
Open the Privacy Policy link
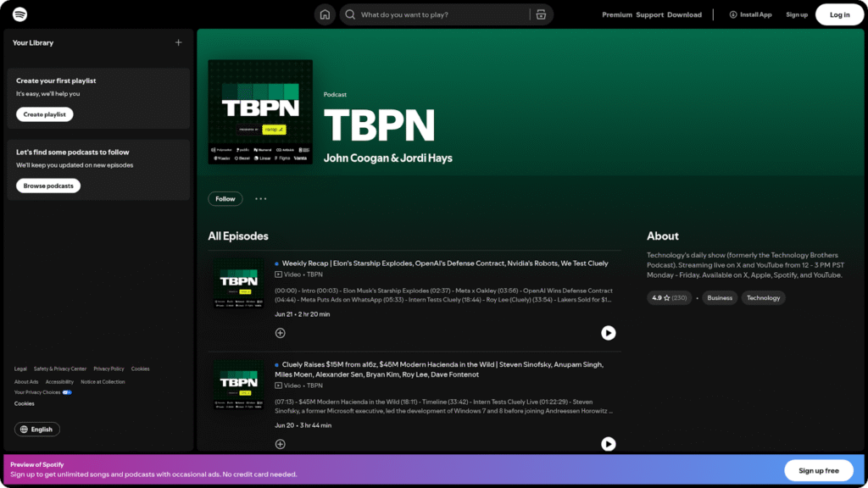[x=108, y=369]
